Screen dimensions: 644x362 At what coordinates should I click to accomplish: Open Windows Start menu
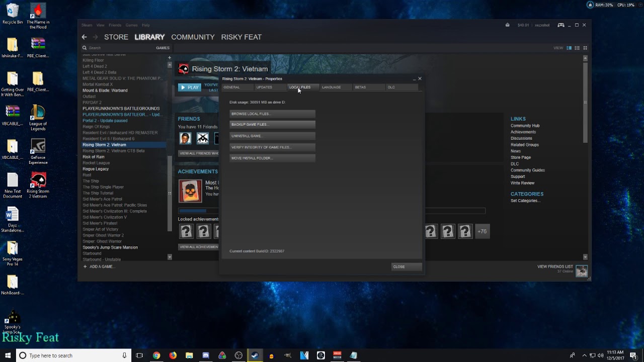(x=8, y=355)
